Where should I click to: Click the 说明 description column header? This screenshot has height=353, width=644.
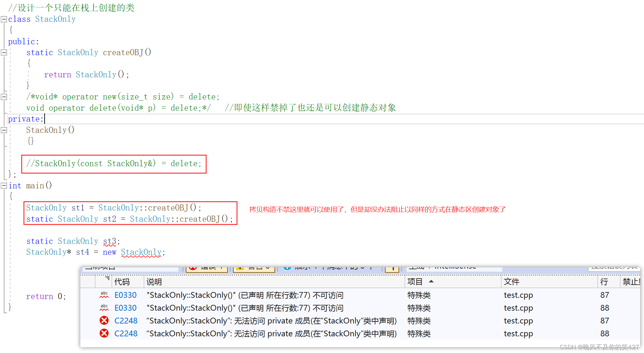coord(154,282)
